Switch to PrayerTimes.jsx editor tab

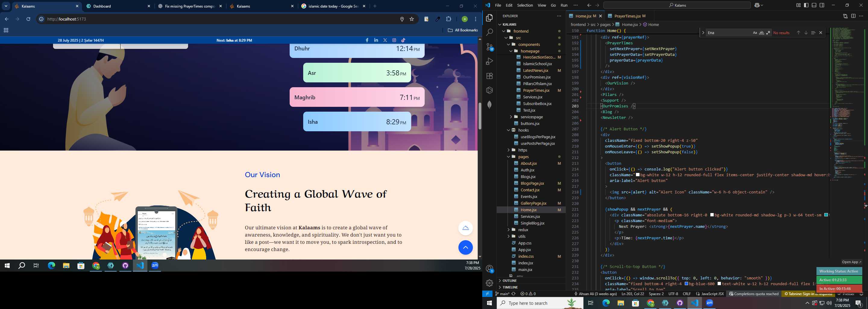(629, 16)
